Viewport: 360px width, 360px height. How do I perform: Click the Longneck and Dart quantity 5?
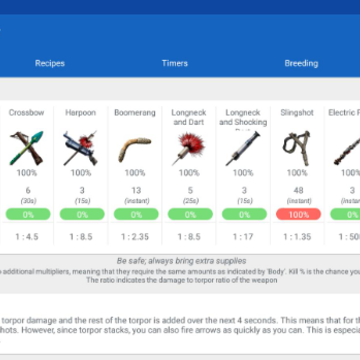tap(190, 190)
